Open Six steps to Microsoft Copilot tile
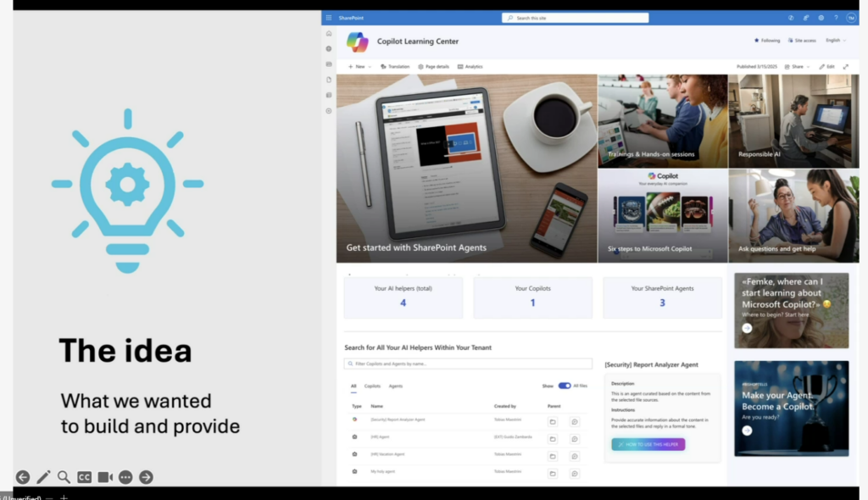Viewport: 868px width, 500px height. click(663, 216)
